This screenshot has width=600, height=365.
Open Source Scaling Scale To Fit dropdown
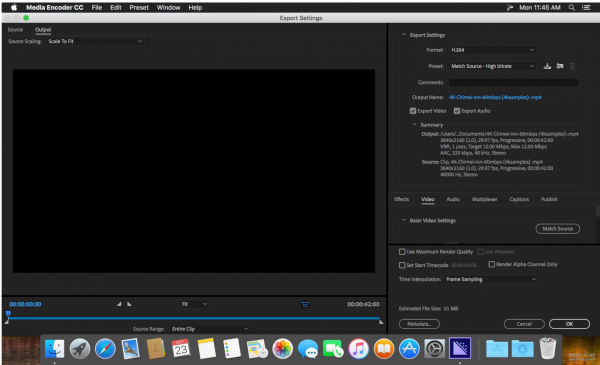tap(95, 41)
